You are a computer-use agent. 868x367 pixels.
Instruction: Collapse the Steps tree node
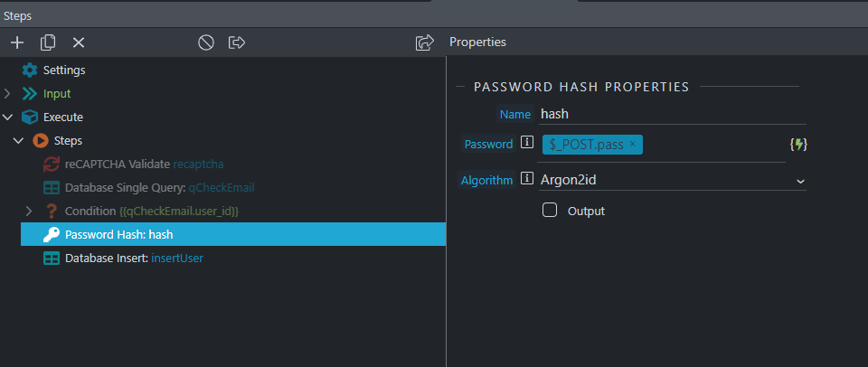19,141
